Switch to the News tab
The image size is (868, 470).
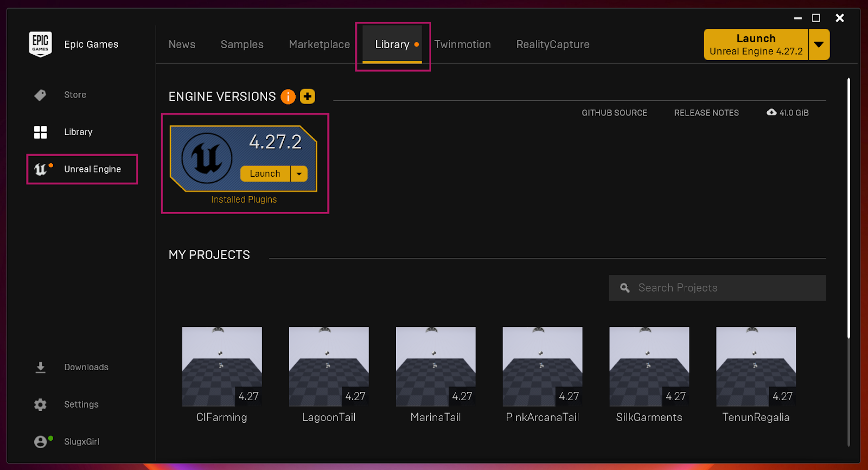182,44
